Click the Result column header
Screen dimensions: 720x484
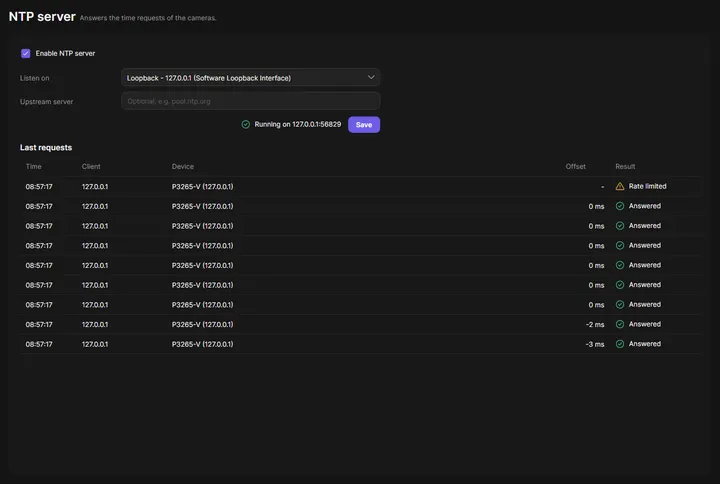pyautogui.click(x=625, y=166)
